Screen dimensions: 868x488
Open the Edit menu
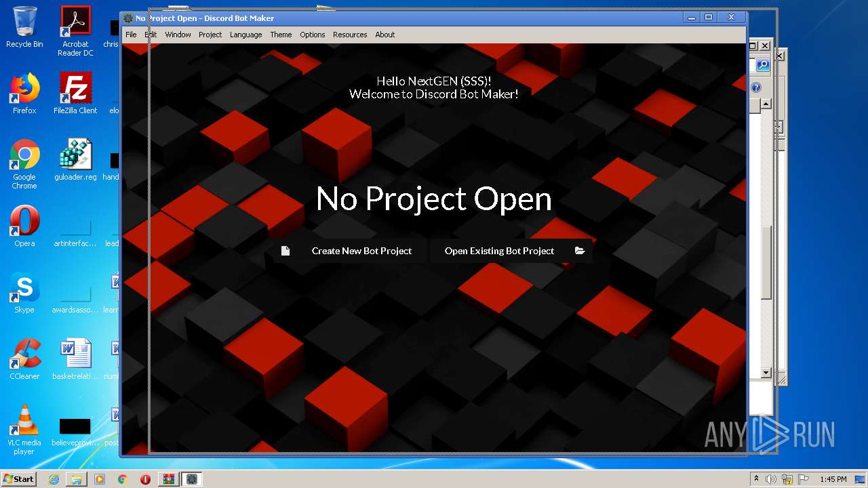pos(151,35)
